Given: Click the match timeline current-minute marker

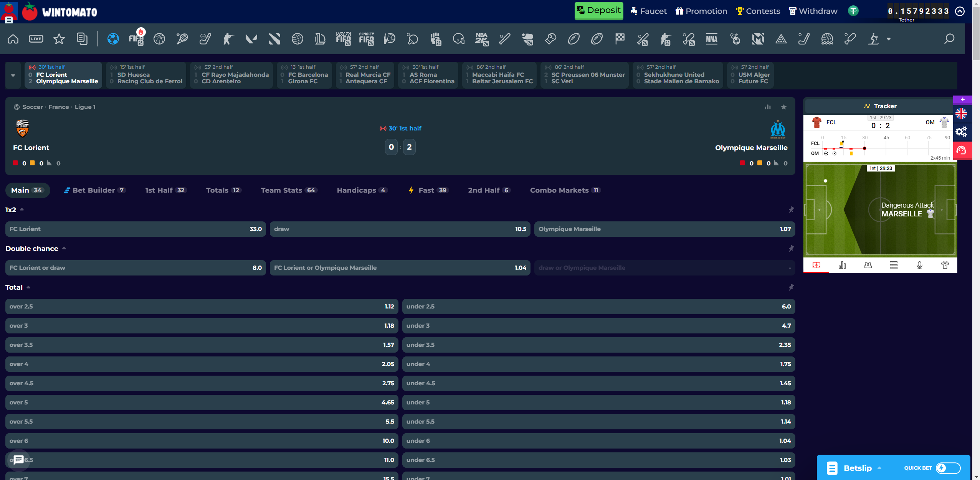Looking at the screenshot, I should coord(864,148).
